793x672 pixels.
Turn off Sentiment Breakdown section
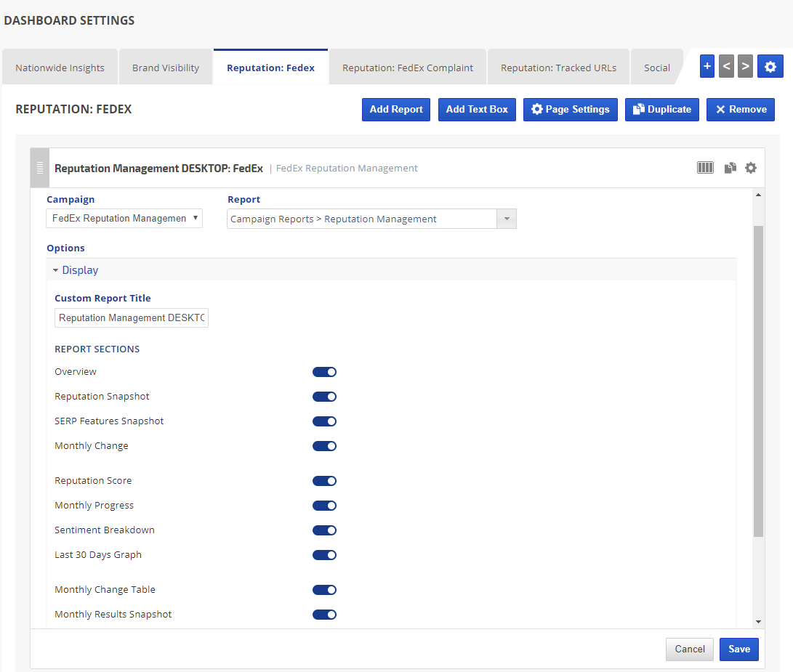tap(324, 530)
